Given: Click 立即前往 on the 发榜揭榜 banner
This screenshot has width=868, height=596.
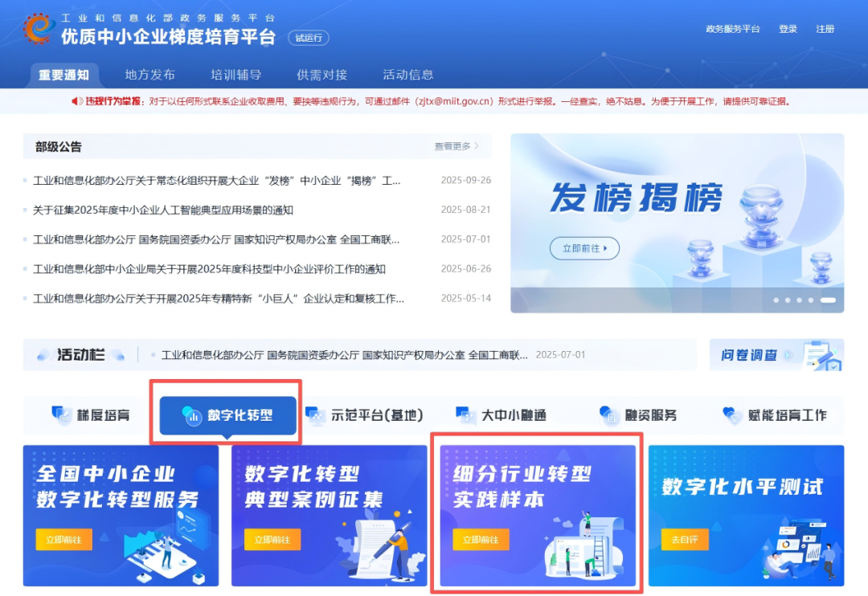Looking at the screenshot, I should pos(585,248).
